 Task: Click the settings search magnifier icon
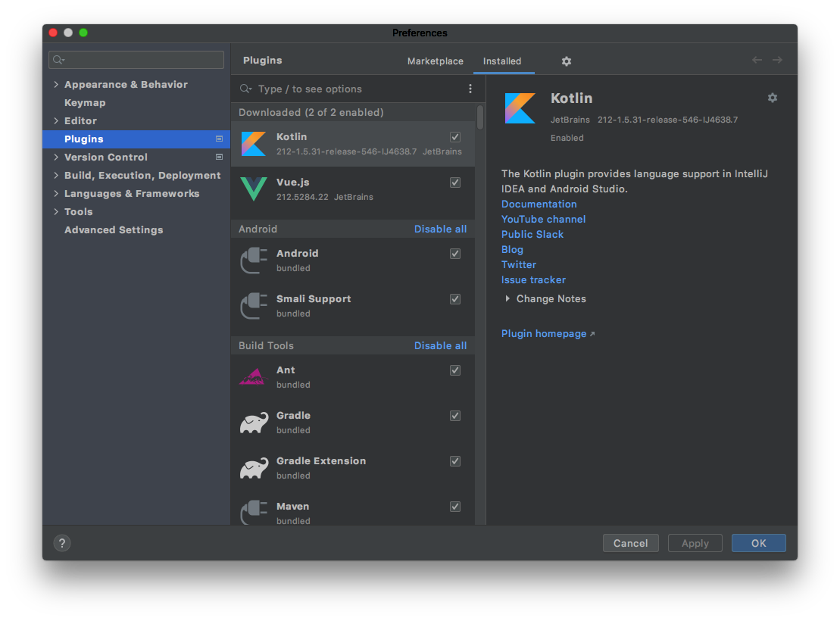click(58, 60)
